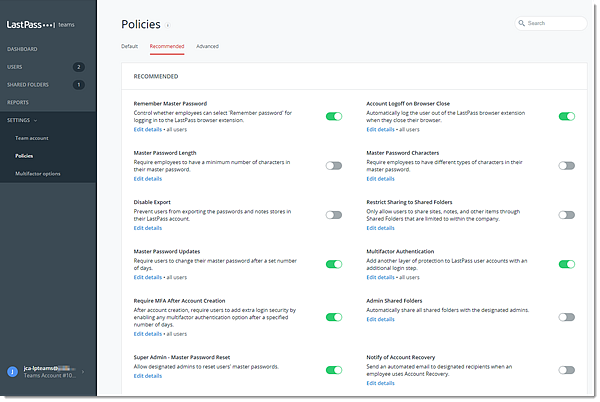Image resolution: width=600 pixels, height=402 pixels.
Task: Select the Recommended policies tab
Action: 167,46
